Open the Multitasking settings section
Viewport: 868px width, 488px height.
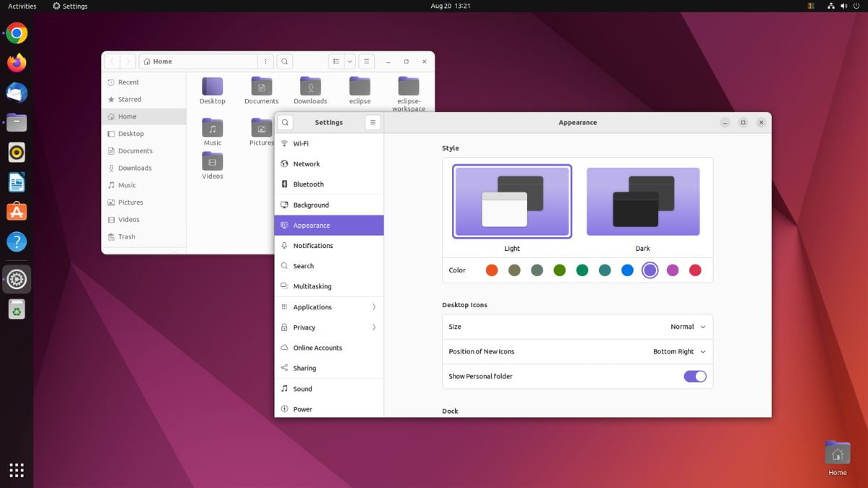[x=310, y=286]
